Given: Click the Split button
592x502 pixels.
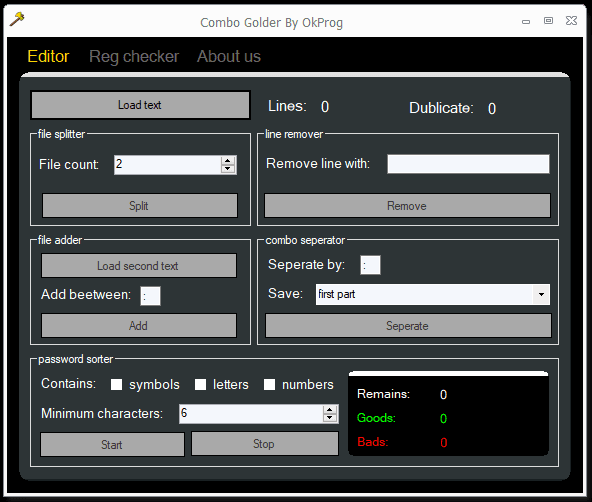Looking at the screenshot, I should [140, 206].
